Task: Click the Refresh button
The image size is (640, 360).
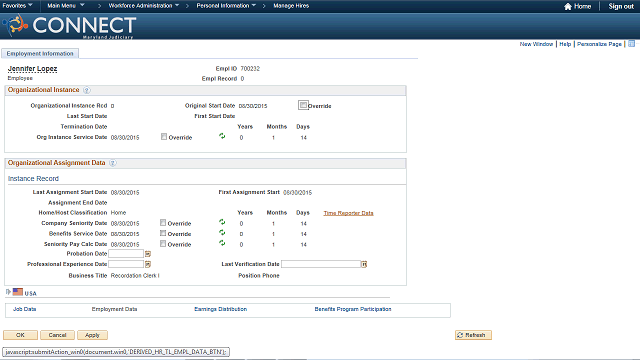Action: point(473,335)
